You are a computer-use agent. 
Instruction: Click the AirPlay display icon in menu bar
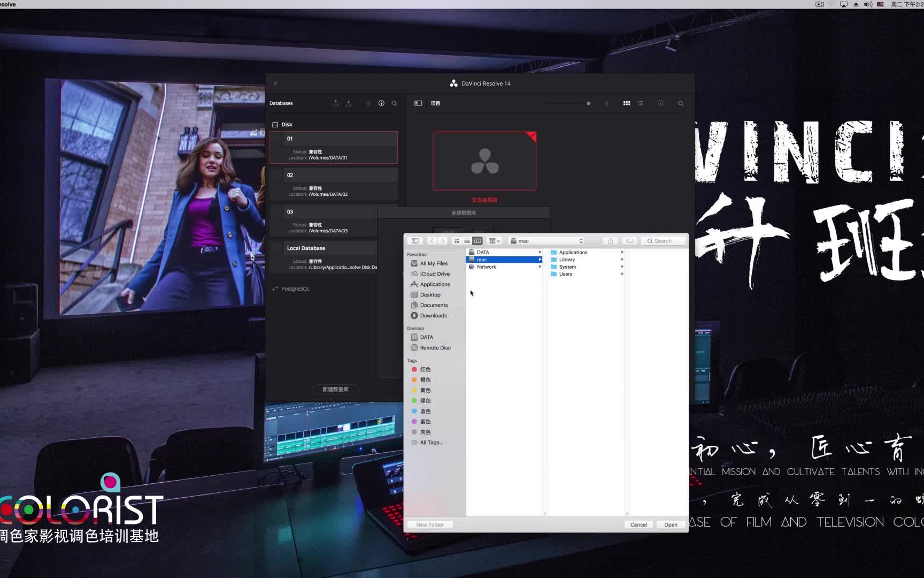(x=844, y=4)
